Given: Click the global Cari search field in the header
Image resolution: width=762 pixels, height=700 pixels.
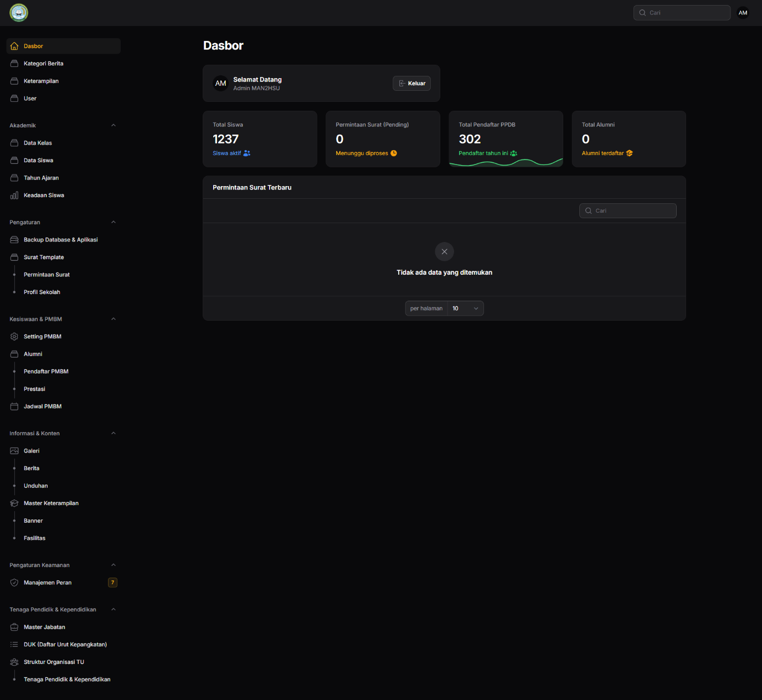Looking at the screenshot, I should (x=682, y=13).
